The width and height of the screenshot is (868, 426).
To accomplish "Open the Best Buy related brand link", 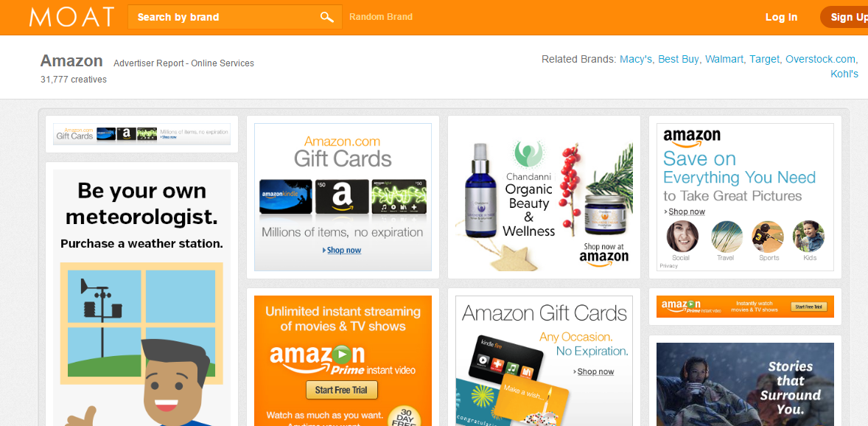I will coord(678,59).
